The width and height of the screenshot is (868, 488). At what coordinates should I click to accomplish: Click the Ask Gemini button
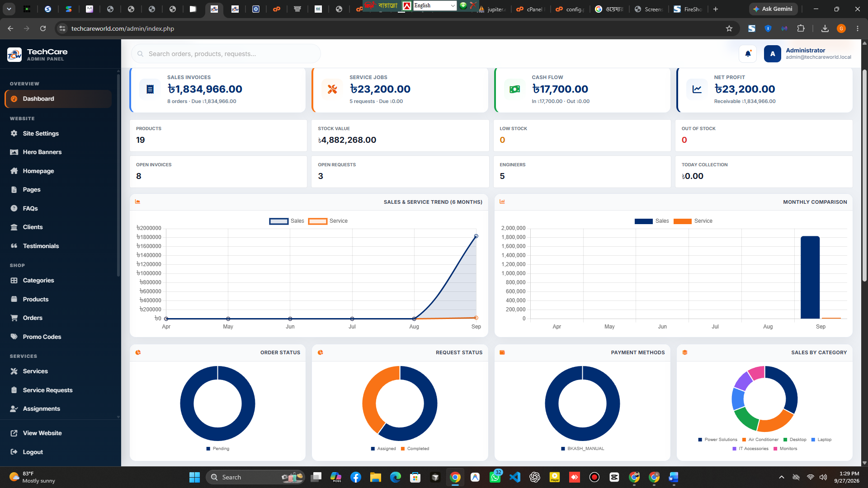click(773, 9)
